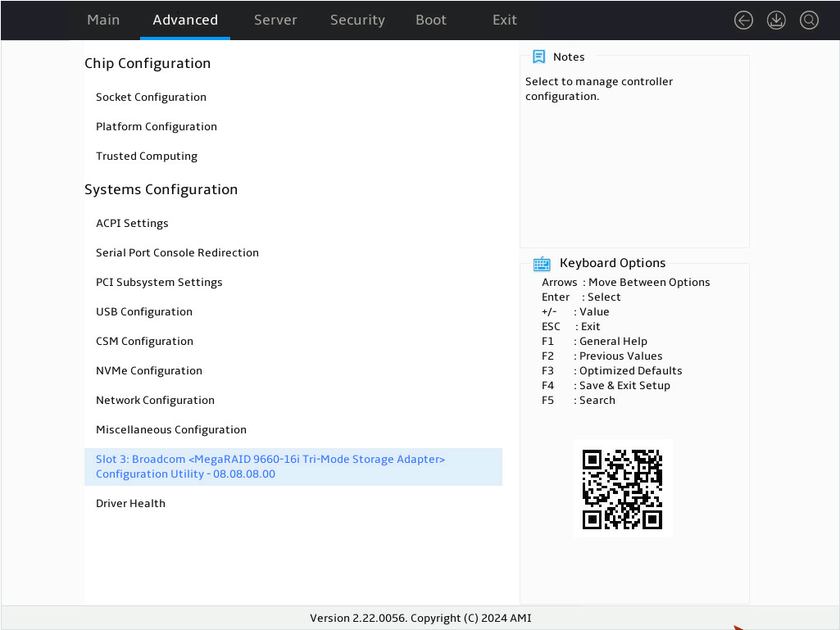Click the Version 2.22.0056 copyright footer
Image resolution: width=840 pixels, height=630 pixels.
click(420, 618)
